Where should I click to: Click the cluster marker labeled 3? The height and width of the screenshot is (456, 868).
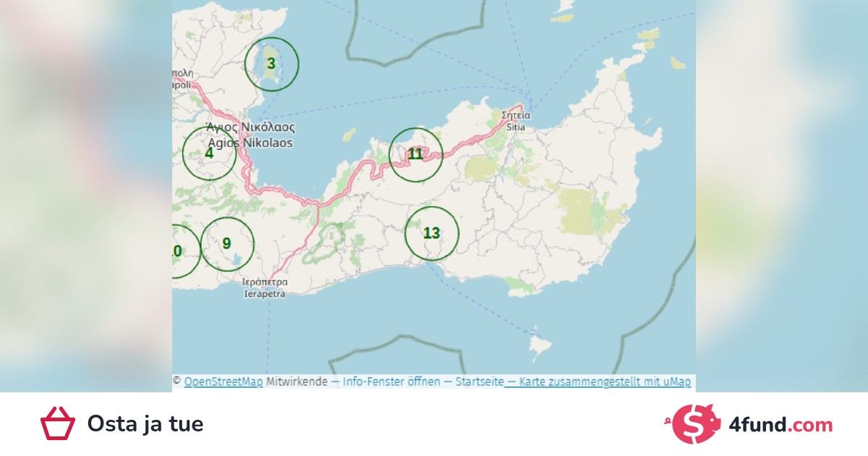click(271, 64)
